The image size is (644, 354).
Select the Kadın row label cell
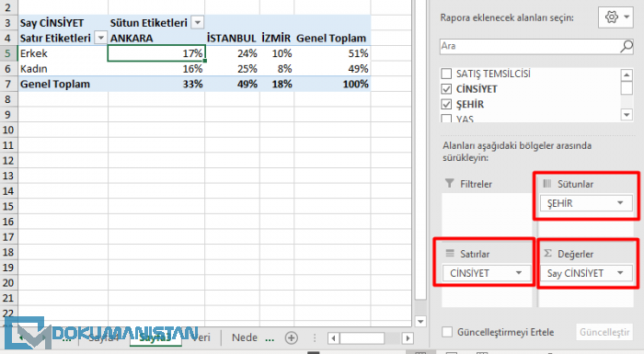pos(63,69)
